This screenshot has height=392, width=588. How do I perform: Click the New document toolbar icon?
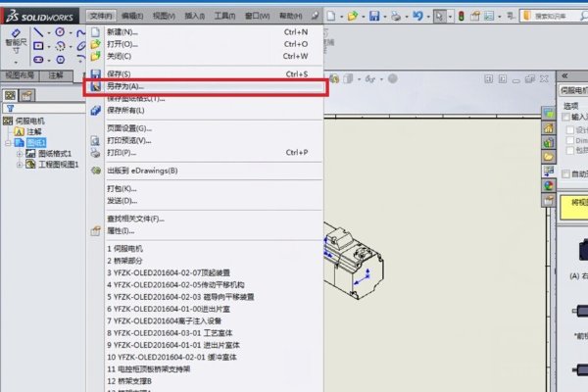pyautogui.click(x=331, y=16)
